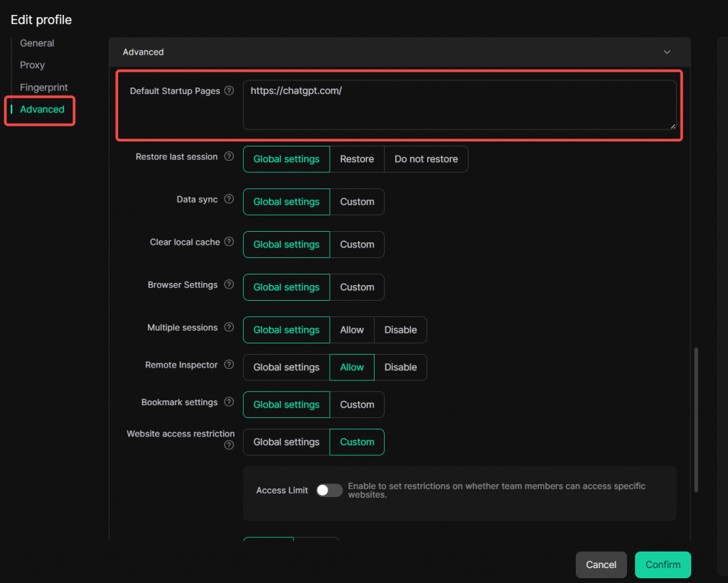Cancel editing the profile
Screen dimensions: 728x583
(601, 565)
